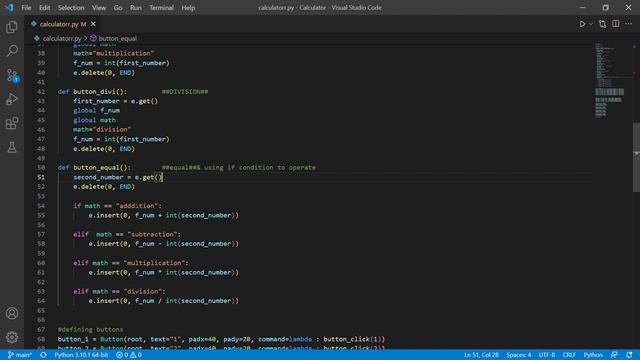The width and height of the screenshot is (640, 360).
Task: Click the ##DIVISION## comment
Action: [185, 91]
